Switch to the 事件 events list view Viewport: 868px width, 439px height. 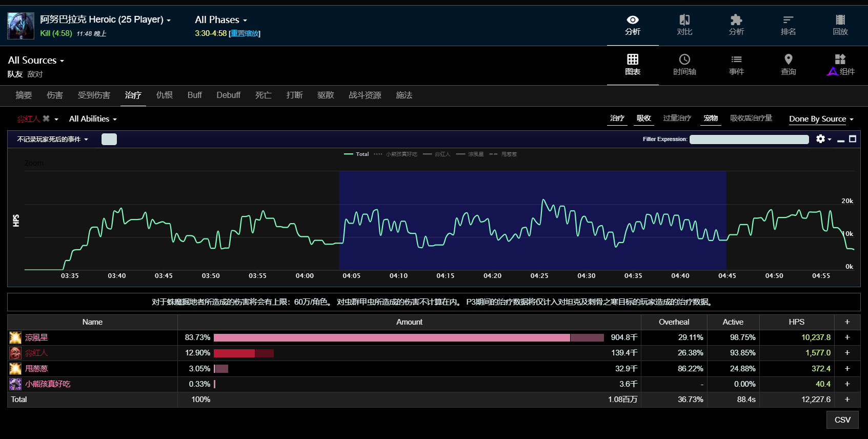pyautogui.click(x=736, y=65)
